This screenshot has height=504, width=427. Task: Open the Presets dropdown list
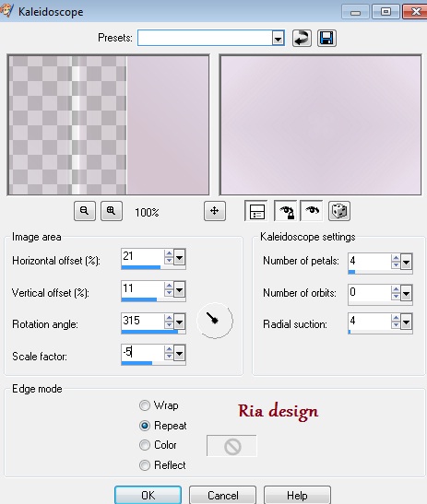(x=278, y=39)
